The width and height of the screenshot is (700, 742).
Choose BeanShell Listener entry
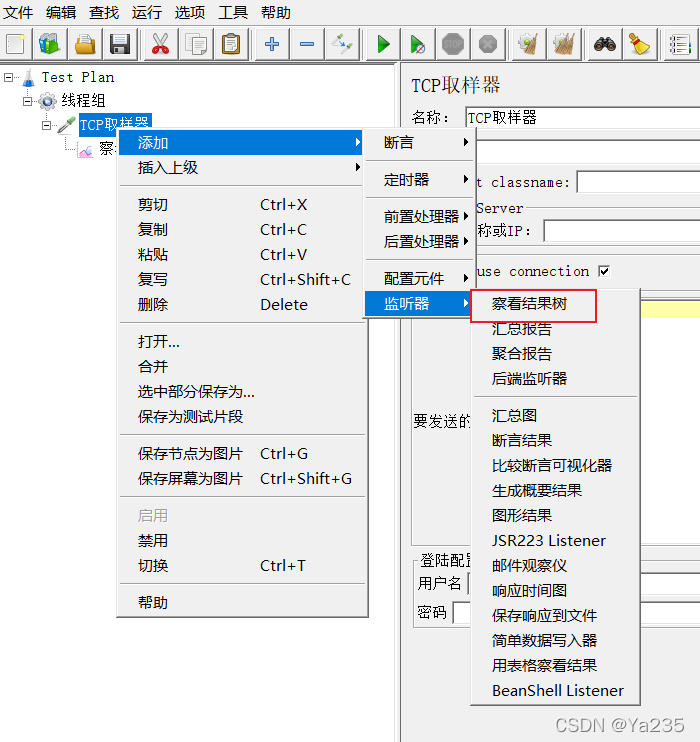556,690
